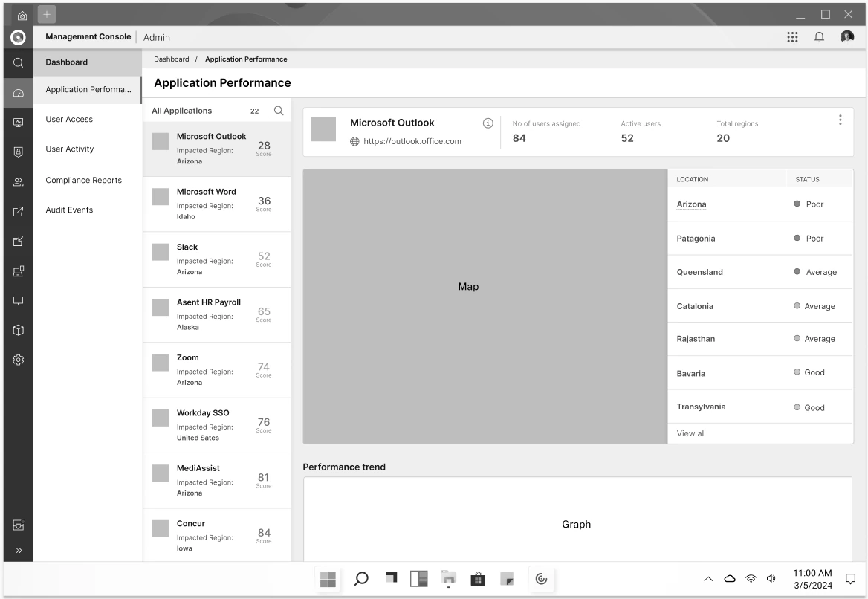Open the devices icon in left rail
The width and height of the screenshot is (868, 599).
19,271
